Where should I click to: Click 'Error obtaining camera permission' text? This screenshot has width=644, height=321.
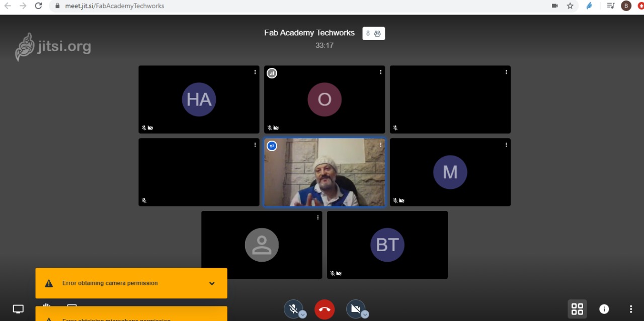pos(110,283)
